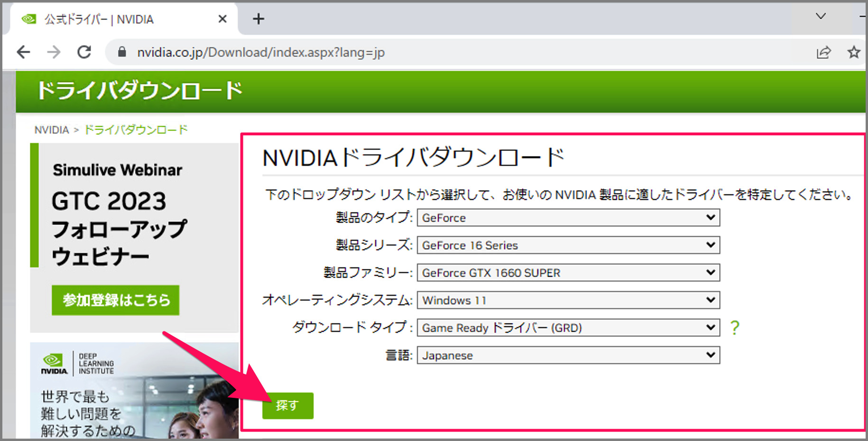Open the Windows 11 operating system dropdown

coord(567,300)
